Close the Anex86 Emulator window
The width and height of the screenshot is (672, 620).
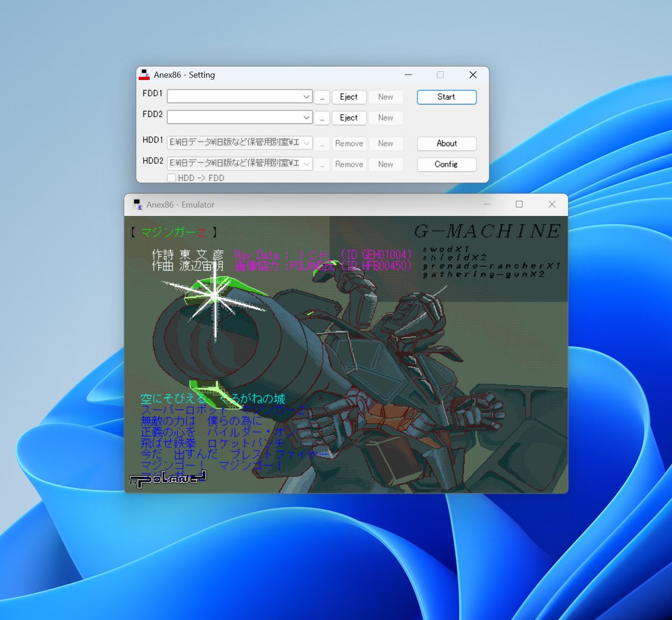[x=552, y=204]
